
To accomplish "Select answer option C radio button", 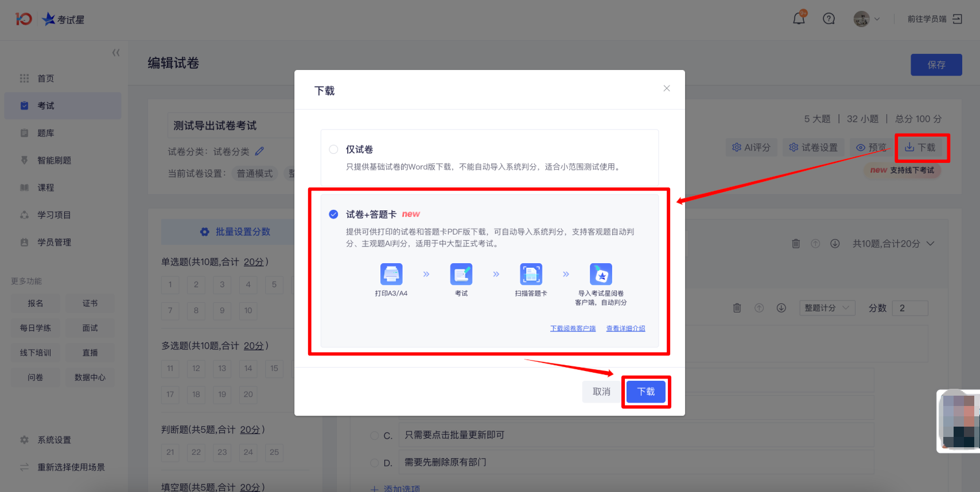I will (x=375, y=435).
